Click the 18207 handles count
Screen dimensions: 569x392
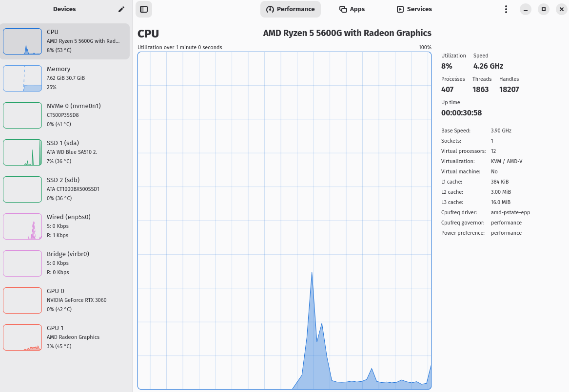tap(509, 90)
